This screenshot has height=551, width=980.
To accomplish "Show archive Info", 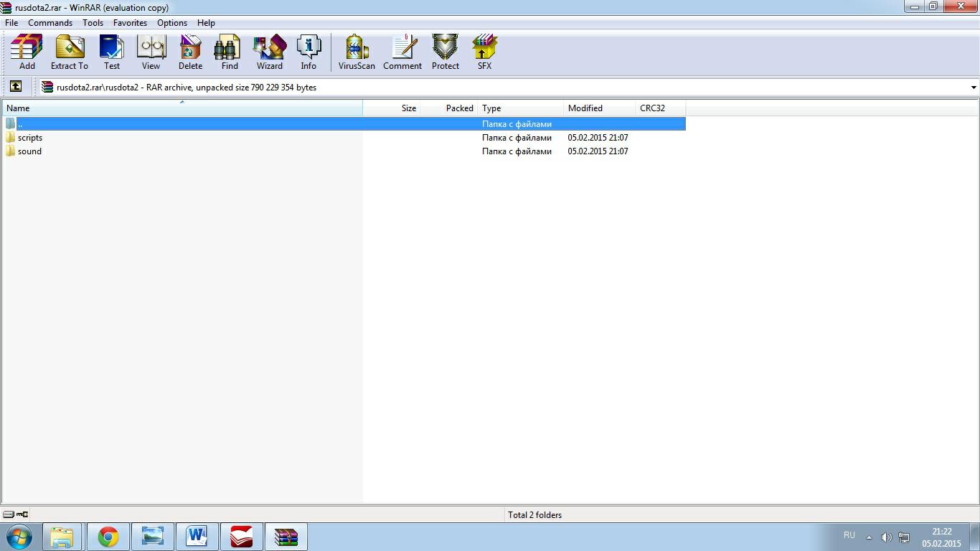I will (x=308, y=52).
